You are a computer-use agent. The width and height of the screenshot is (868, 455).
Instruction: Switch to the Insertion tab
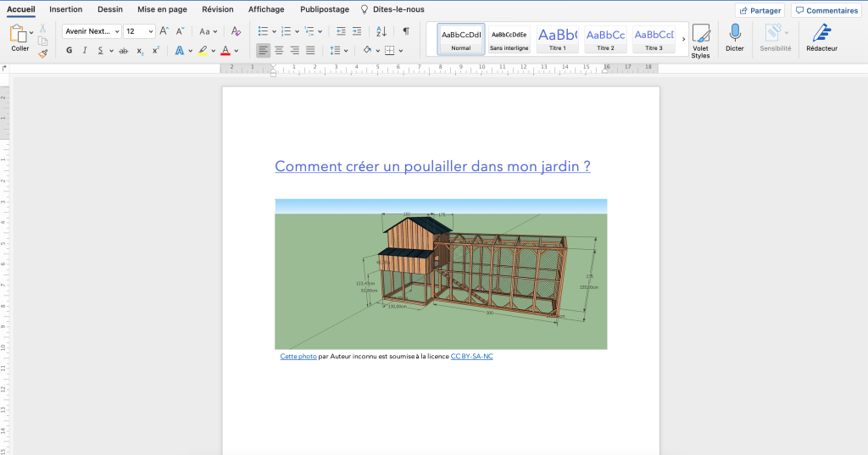pos(66,9)
